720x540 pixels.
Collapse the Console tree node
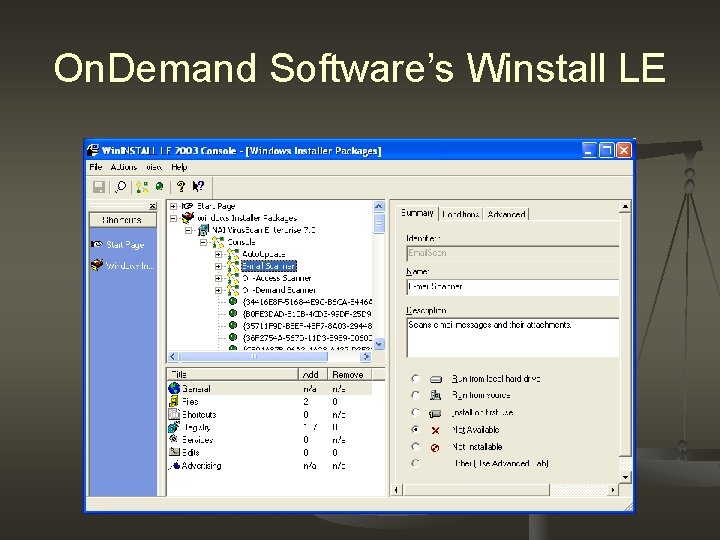203,242
